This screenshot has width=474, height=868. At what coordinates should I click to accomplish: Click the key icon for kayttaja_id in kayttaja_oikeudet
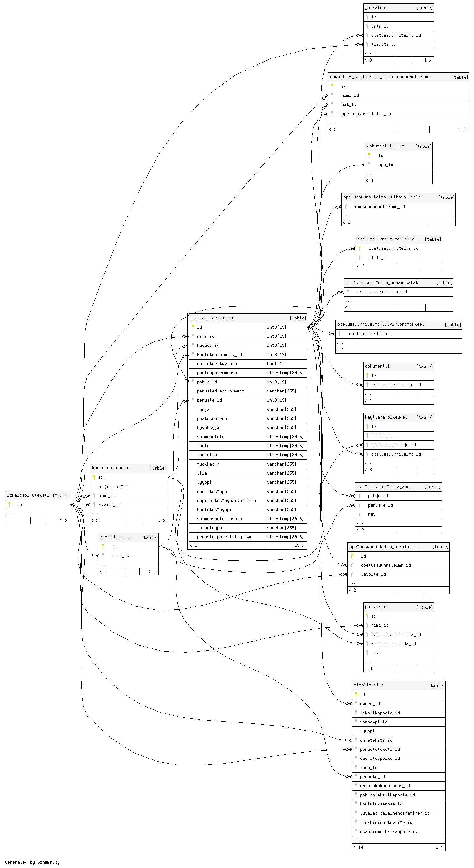click(367, 436)
